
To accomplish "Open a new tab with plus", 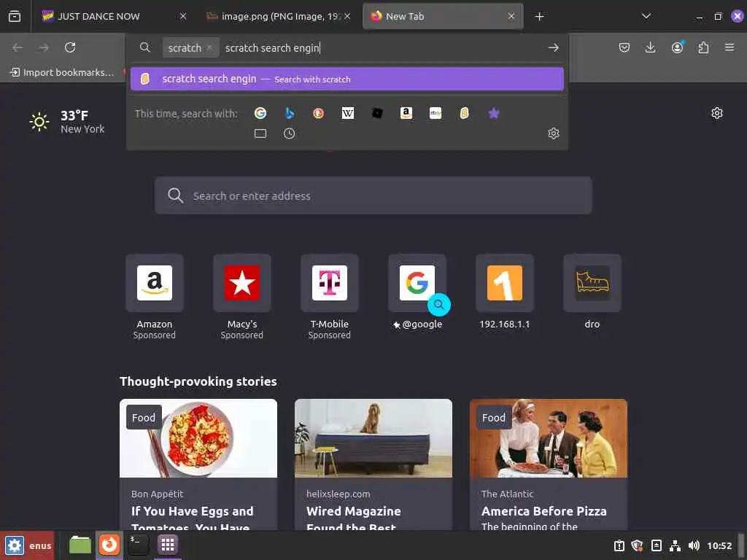I will tap(539, 17).
